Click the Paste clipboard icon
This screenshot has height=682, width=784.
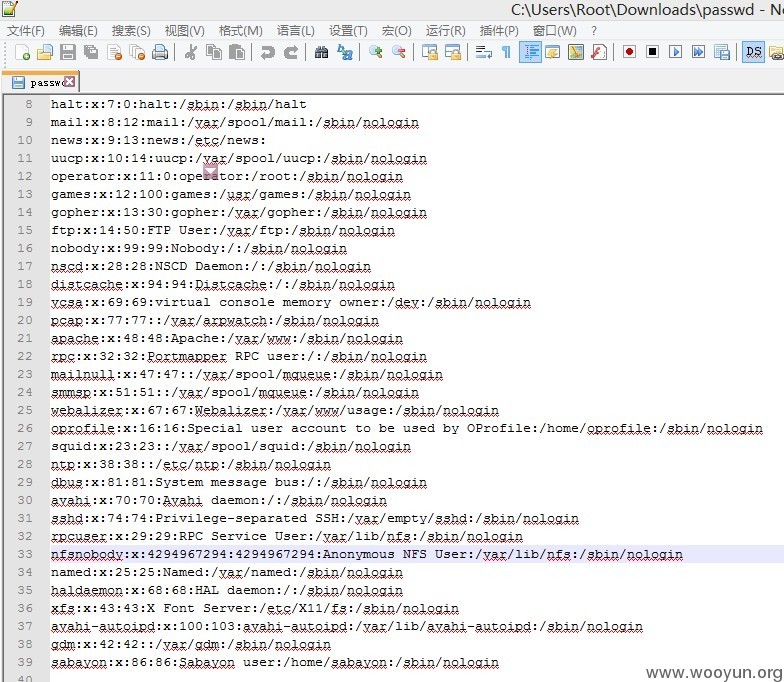click(x=236, y=52)
